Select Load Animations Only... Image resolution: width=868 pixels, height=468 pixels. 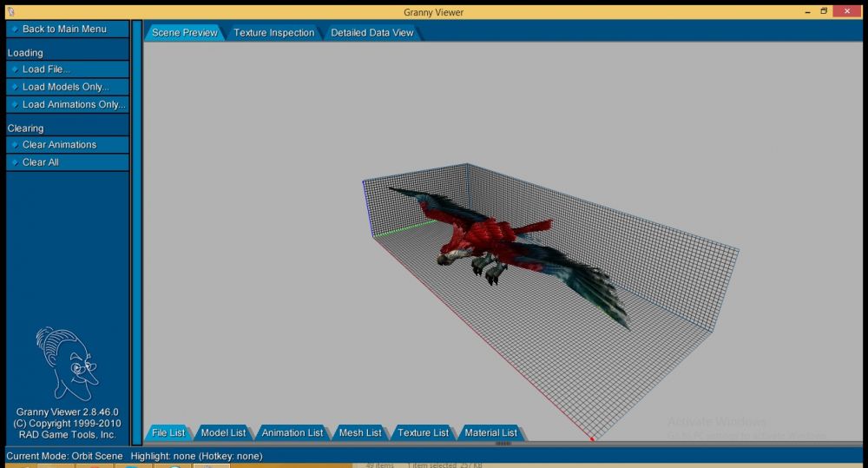(x=73, y=104)
